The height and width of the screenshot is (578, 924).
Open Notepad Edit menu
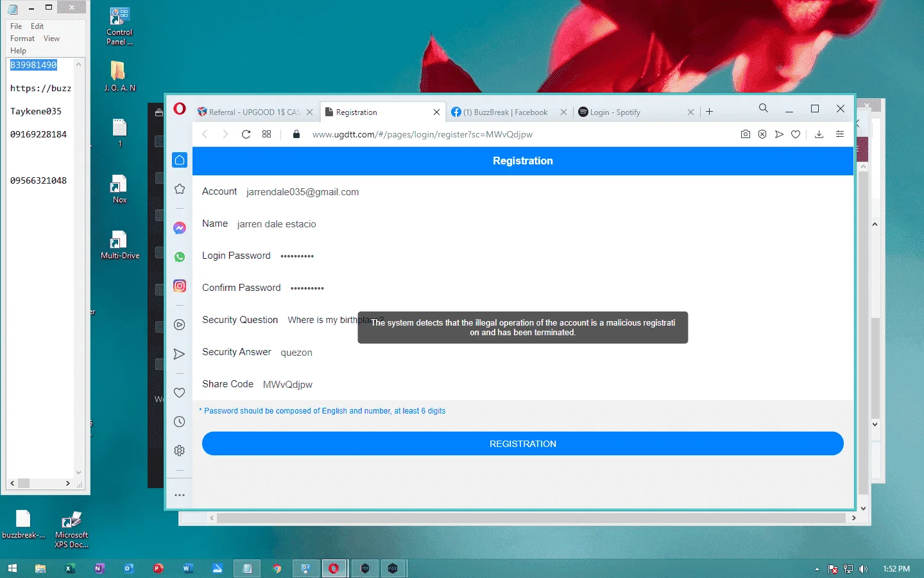point(37,26)
